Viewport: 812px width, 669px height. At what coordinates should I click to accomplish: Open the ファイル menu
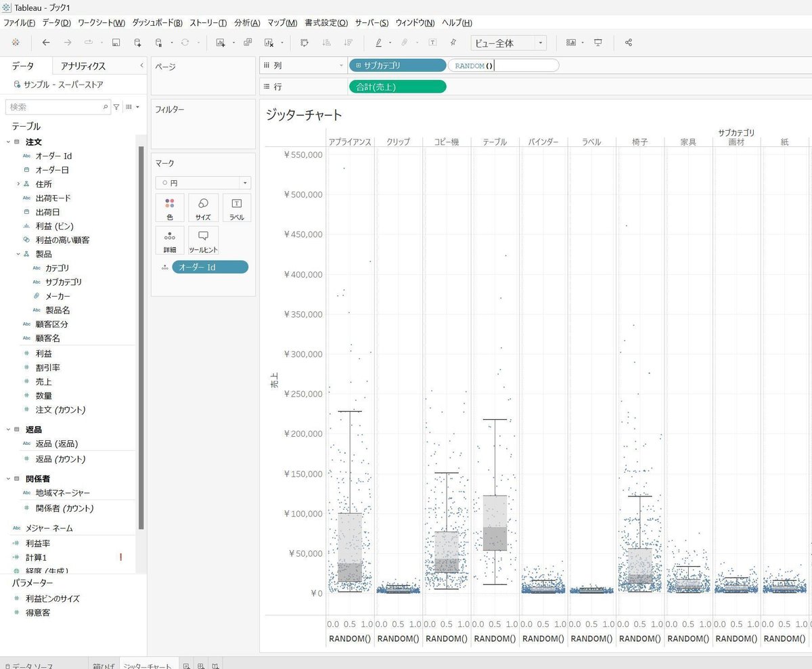[19, 22]
